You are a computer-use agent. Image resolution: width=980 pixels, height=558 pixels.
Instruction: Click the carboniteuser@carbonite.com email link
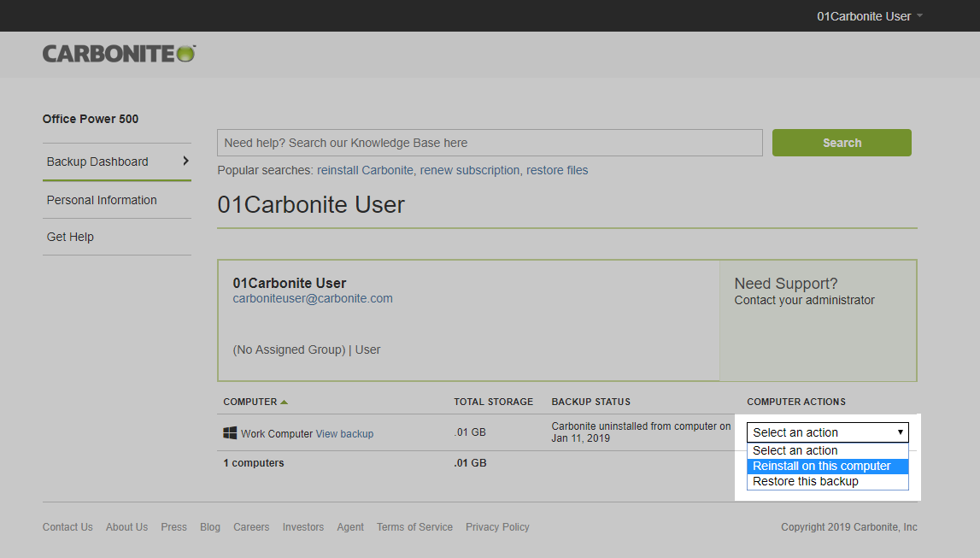(x=313, y=298)
